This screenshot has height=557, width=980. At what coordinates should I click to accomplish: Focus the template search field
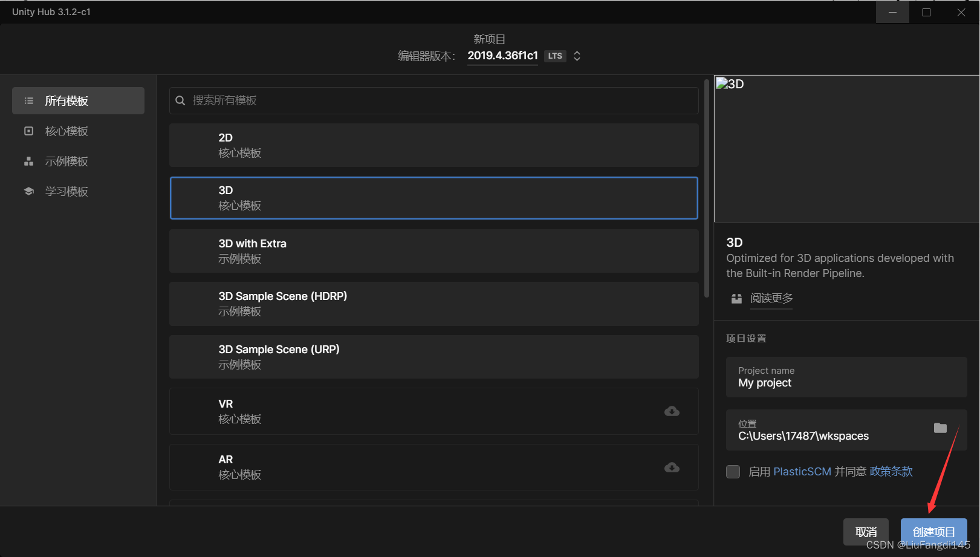[434, 100]
